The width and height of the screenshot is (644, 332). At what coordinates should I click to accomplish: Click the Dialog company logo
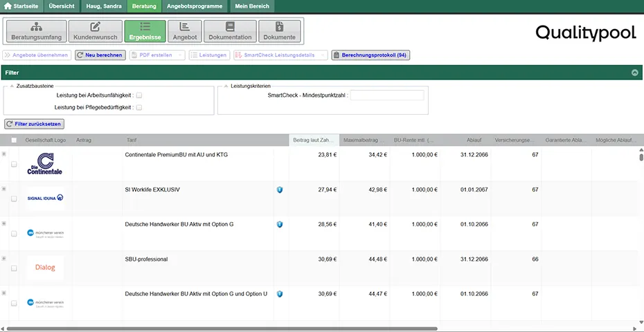45,268
